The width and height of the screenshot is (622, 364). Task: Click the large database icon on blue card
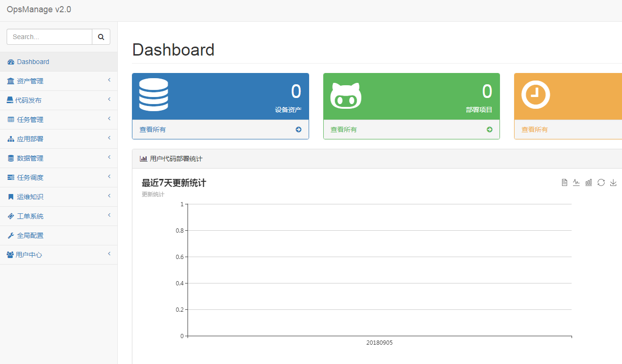(x=154, y=95)
